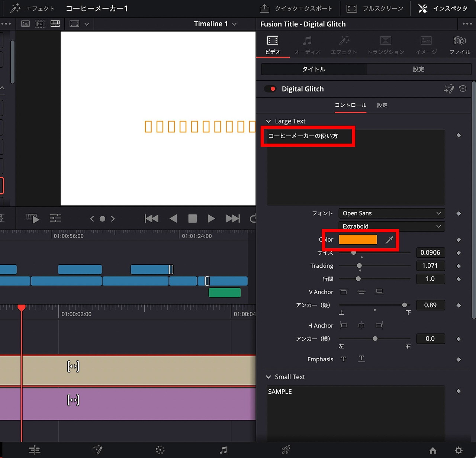Switch viewer to Full Screen (フルスクリーン)

(x=375, y=9)
